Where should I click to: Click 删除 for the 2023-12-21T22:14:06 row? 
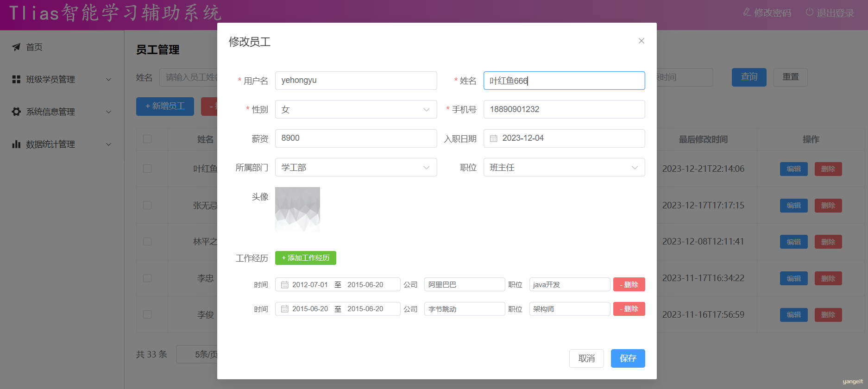pos(828,169)
